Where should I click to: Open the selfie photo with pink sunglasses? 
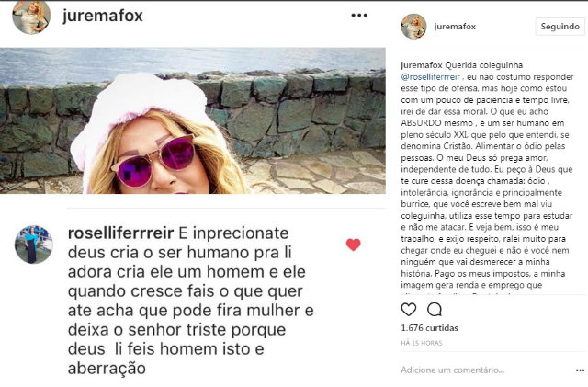(x=193, y=120)
